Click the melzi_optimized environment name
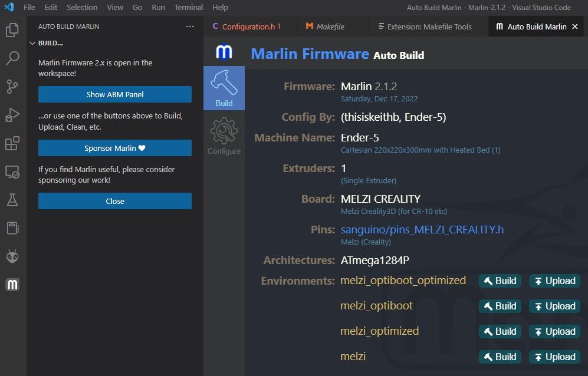This screenshot has height=376, width=588. click(x=379, y=331)
